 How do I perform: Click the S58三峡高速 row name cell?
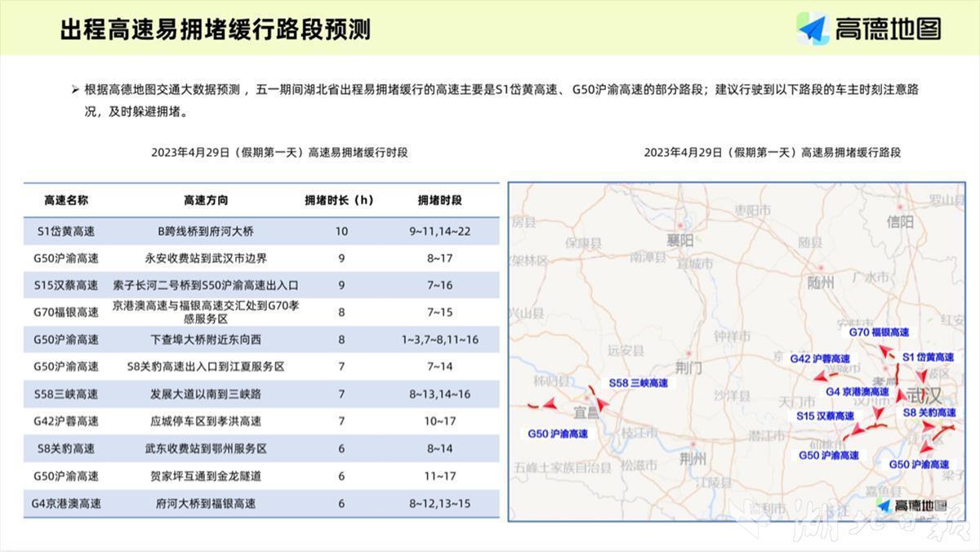pyautogui.click(x=66, y=394)
